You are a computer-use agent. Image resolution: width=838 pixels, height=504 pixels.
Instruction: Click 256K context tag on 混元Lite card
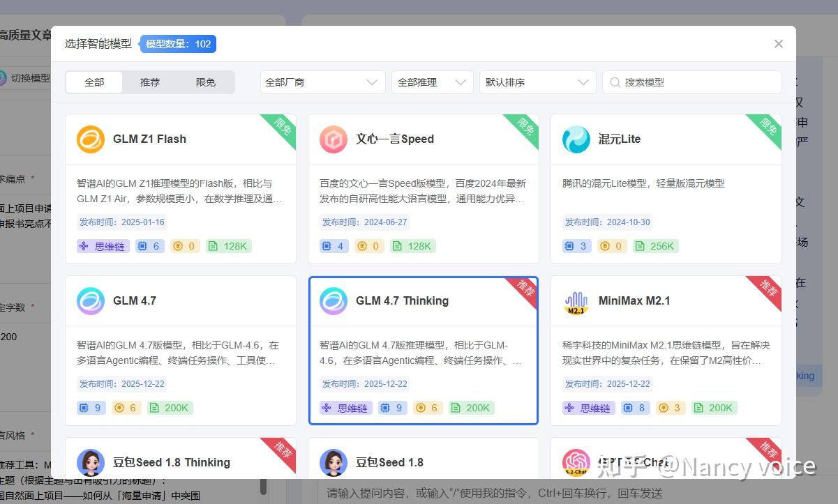pos(656,246)
